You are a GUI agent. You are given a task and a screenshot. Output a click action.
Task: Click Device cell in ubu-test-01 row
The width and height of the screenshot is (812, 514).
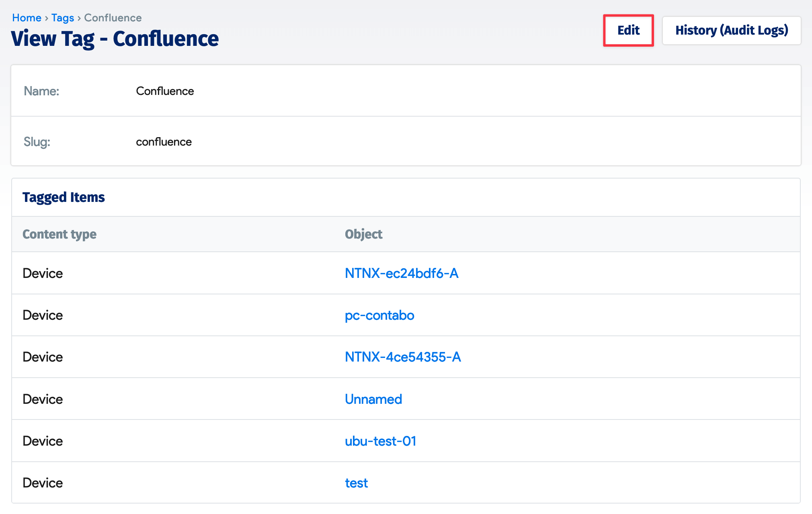click(x=43, y=441)
